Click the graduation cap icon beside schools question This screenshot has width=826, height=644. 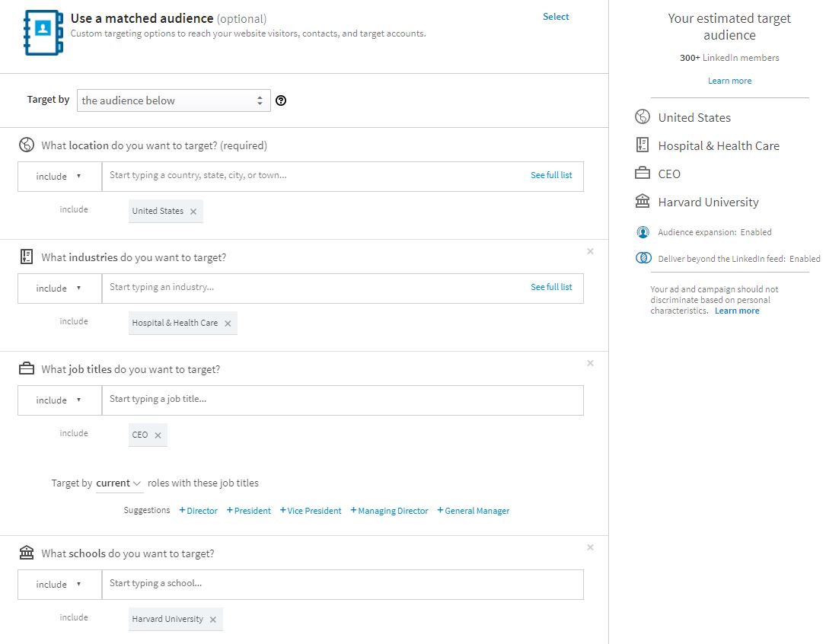[27, 551]
